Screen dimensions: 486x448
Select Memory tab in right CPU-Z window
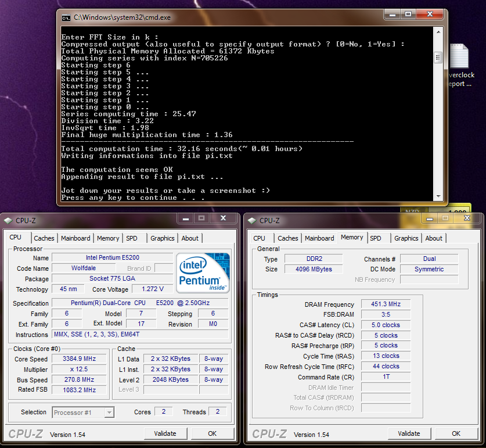point(352,237)
